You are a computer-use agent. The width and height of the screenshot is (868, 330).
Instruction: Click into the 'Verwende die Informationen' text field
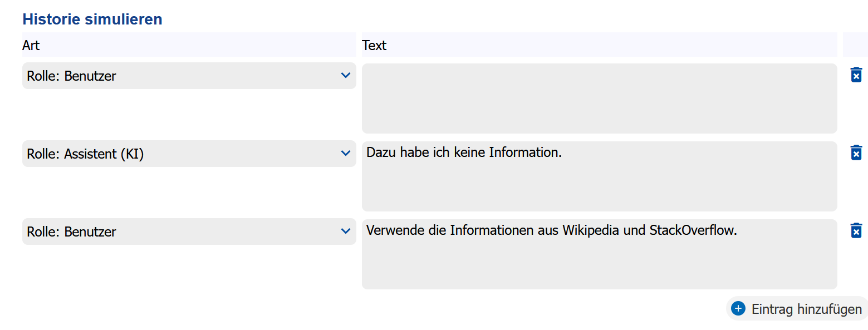point(599,254)
